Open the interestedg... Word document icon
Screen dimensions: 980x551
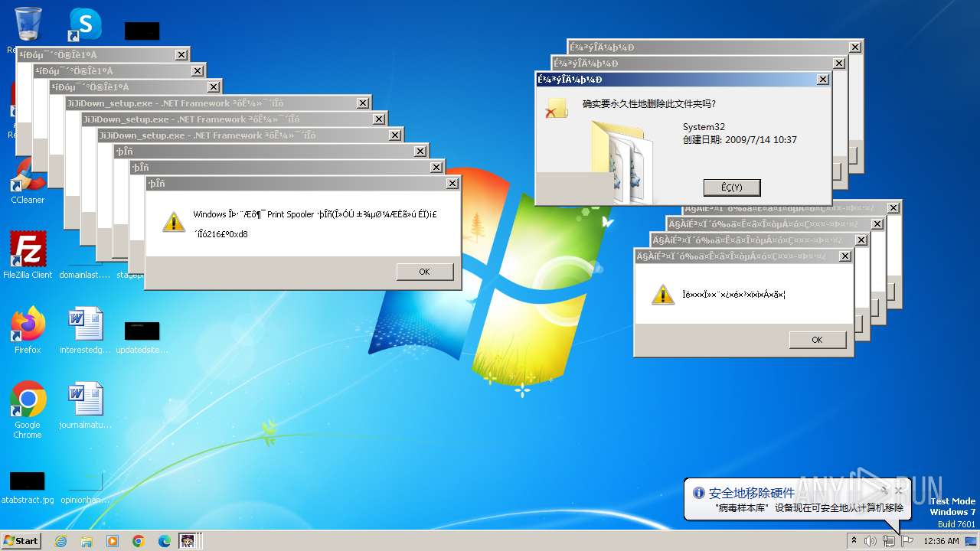pyautogui.click(x=85, y=330)
